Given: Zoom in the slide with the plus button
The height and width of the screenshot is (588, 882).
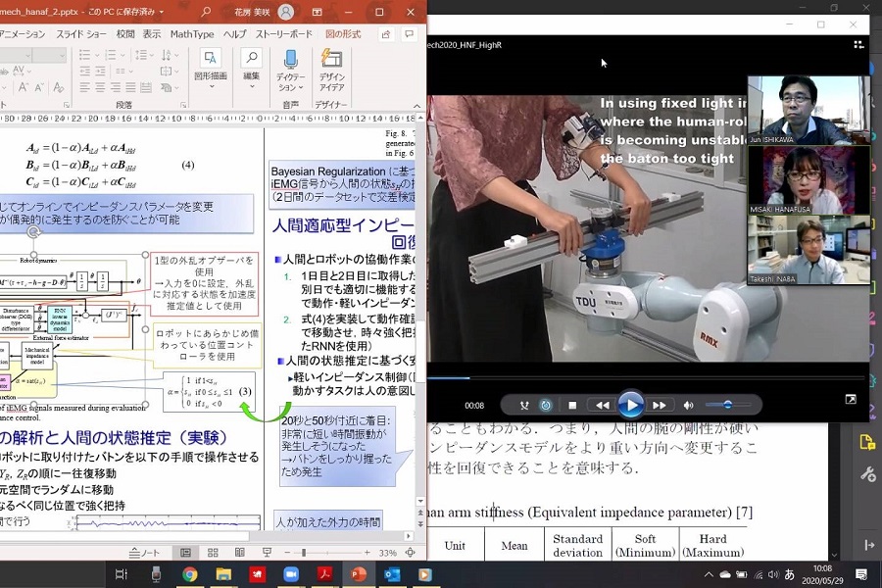Looking at the screenshot, I should [367, 553].
